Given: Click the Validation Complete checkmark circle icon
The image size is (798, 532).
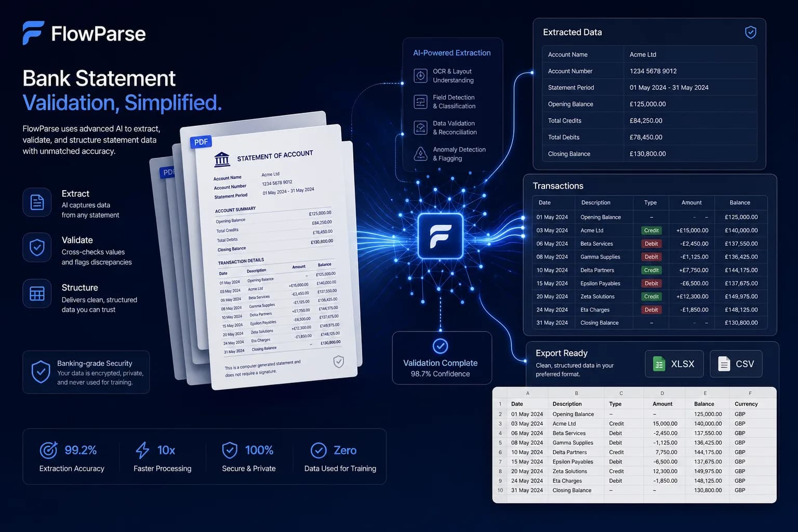Looking at the screenshot, I should click(440, 346).
